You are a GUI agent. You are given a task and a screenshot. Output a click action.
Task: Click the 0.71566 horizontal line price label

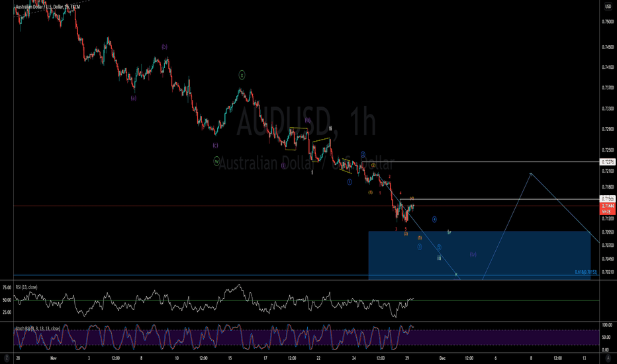[x=608, y=199]
